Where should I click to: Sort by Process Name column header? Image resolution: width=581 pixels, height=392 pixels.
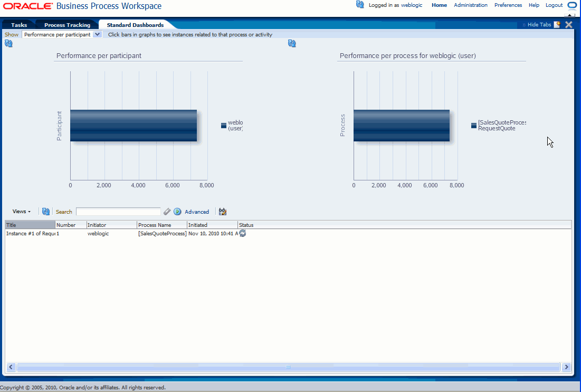click(x=163, y=225)
